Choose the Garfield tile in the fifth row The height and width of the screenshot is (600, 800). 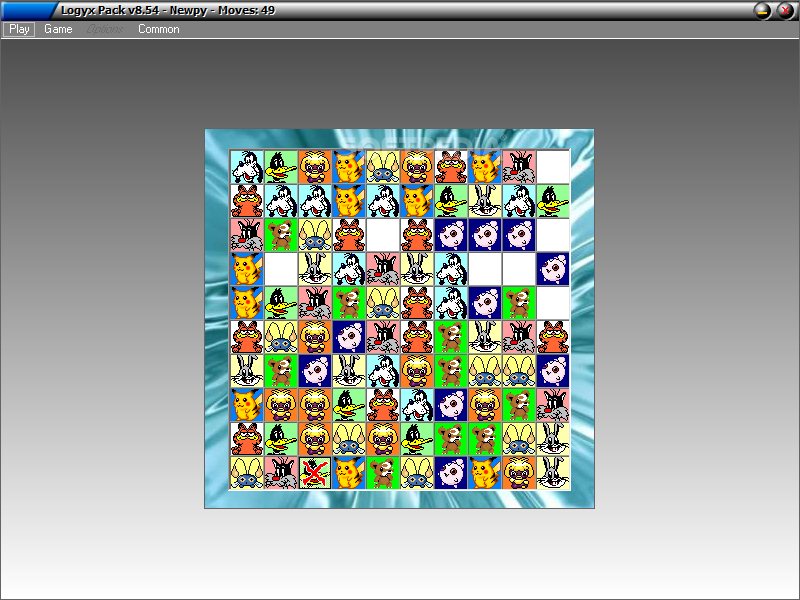point(417,303)
